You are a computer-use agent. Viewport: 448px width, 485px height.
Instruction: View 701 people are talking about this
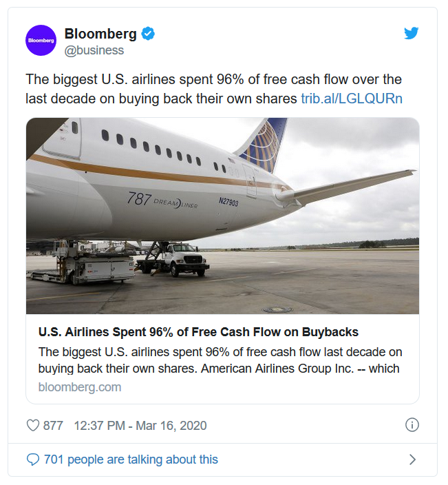[x=131, y=460]
